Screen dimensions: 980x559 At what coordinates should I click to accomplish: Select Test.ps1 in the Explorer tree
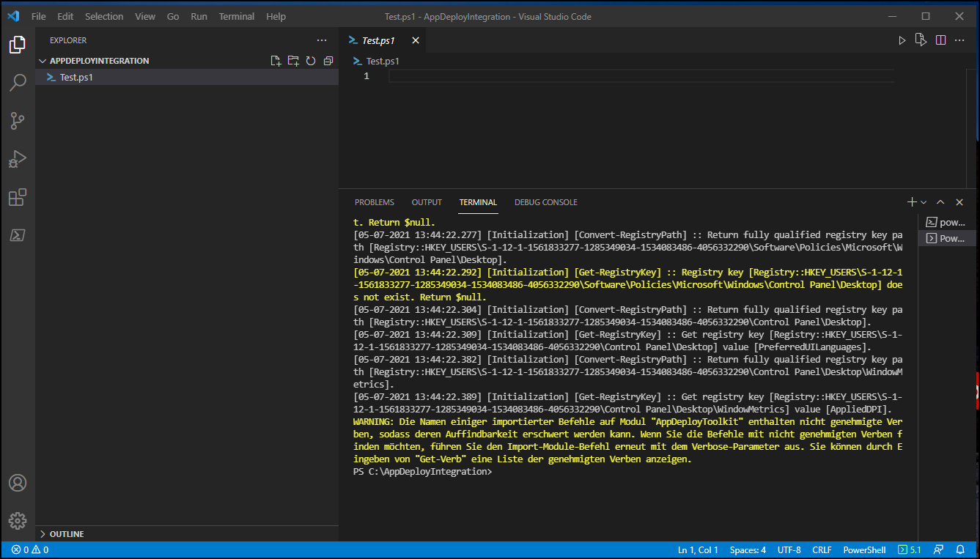pyautogui.click(x=76, y=77)
